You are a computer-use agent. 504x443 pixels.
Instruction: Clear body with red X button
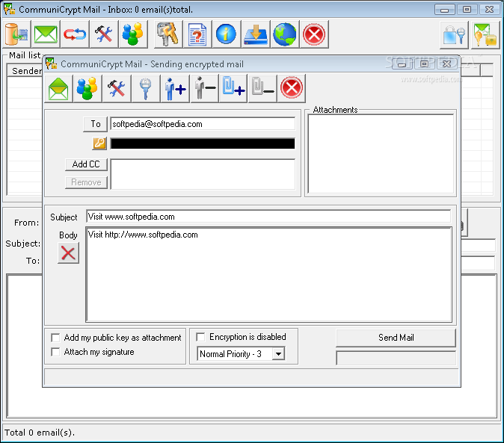(x=68, y=253)
